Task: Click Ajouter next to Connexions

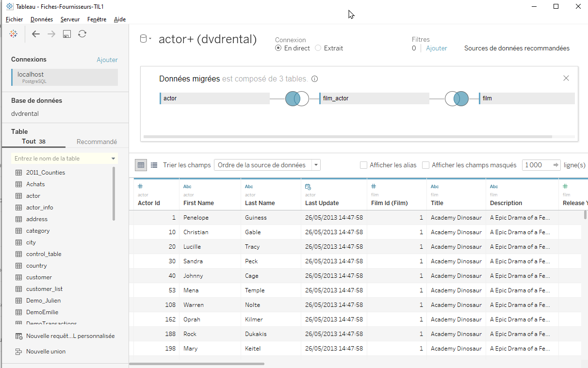Action: [x=107, y=60]
